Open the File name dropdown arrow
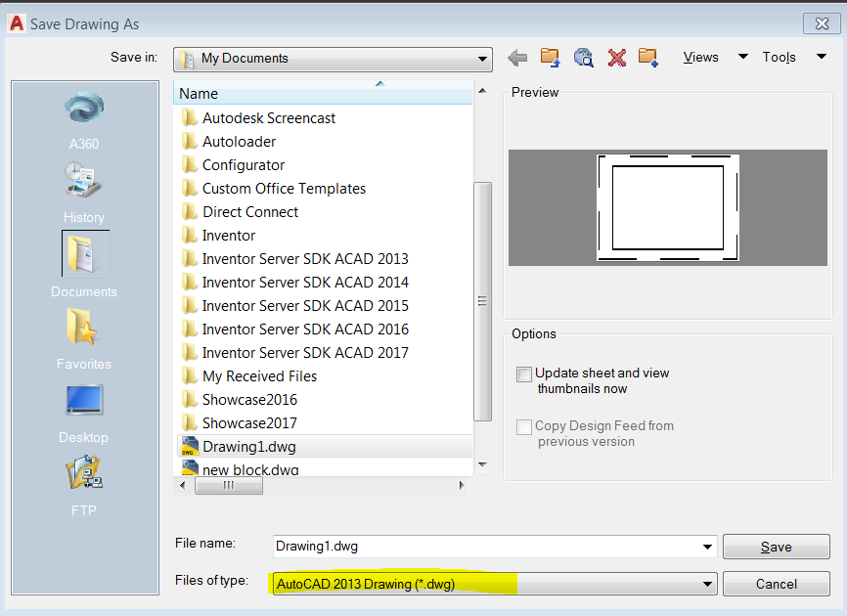847x616 pixels. (x=707, y=547)
